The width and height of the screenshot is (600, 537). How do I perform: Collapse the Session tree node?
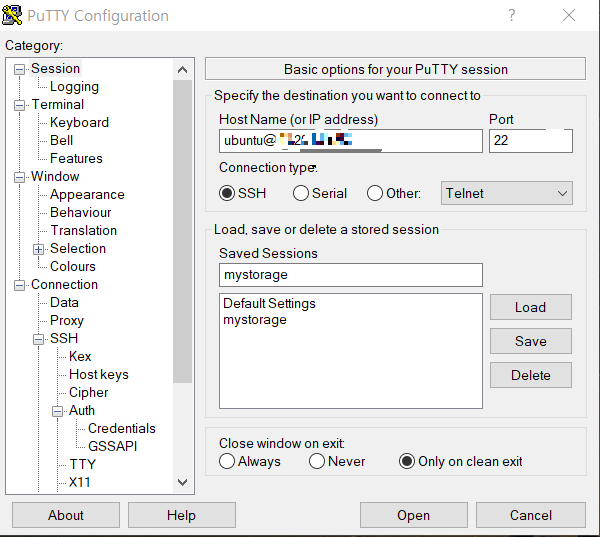point(19,69)
